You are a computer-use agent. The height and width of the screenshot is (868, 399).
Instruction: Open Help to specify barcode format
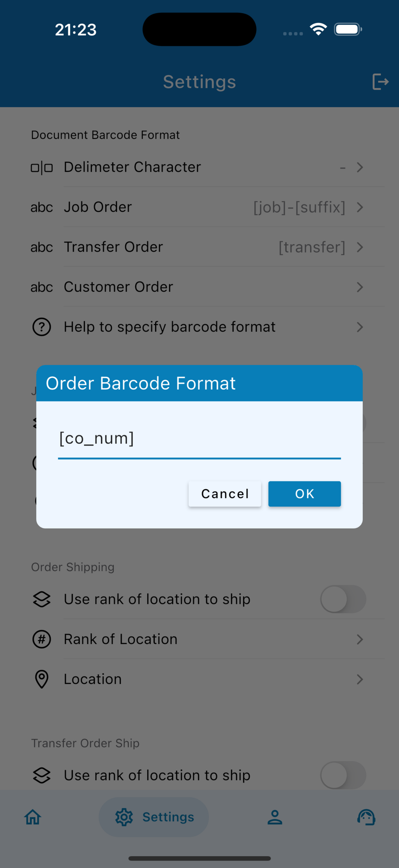(x=170, y=327)
